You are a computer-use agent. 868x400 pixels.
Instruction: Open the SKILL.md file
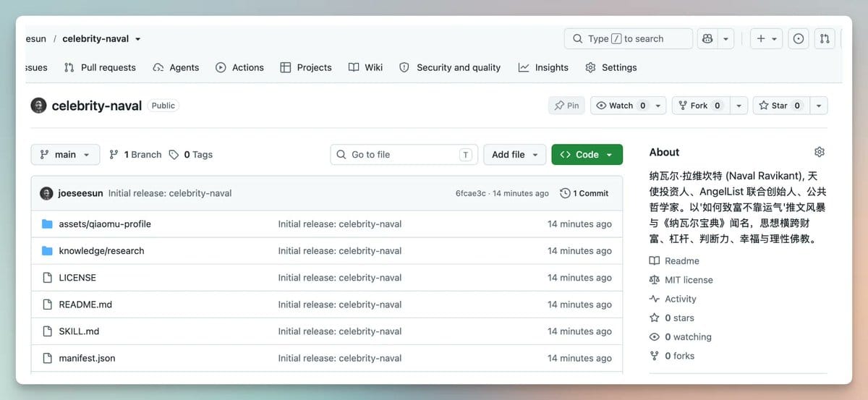[79, 331]
